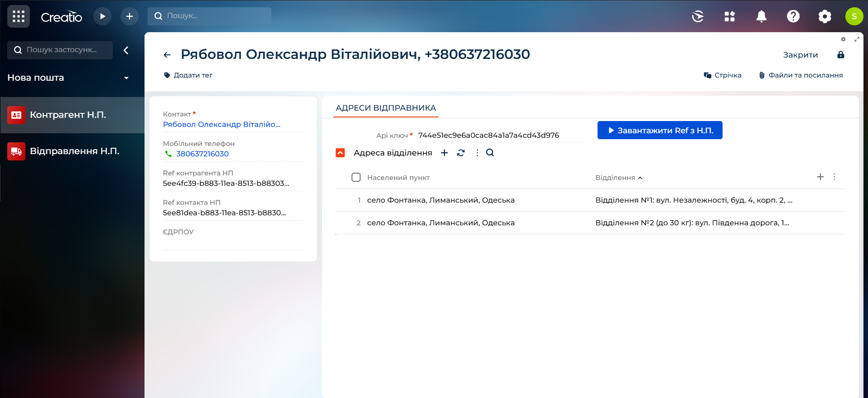Click the Ref контрагента НП field
868x398 pixels.
click(233, 183)
